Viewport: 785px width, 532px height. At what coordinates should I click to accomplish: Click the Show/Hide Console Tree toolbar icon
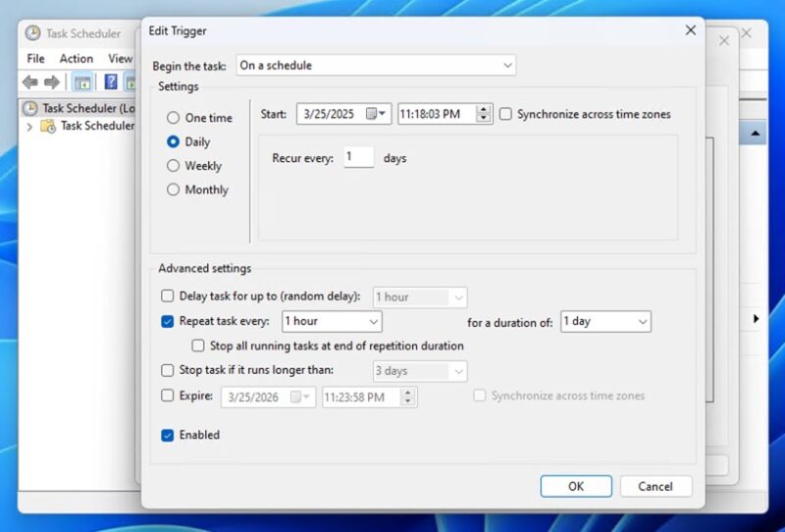click(82, 82)
